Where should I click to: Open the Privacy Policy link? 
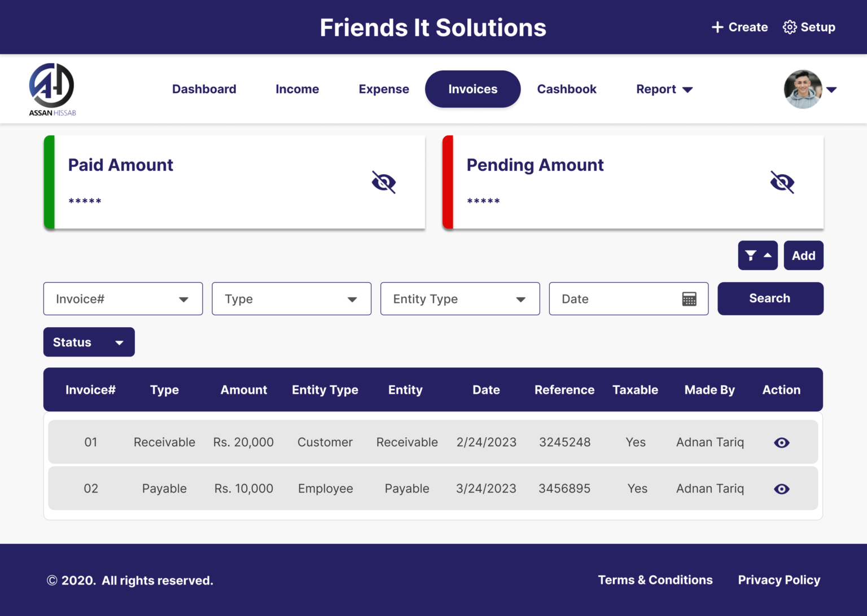point(779,580)
